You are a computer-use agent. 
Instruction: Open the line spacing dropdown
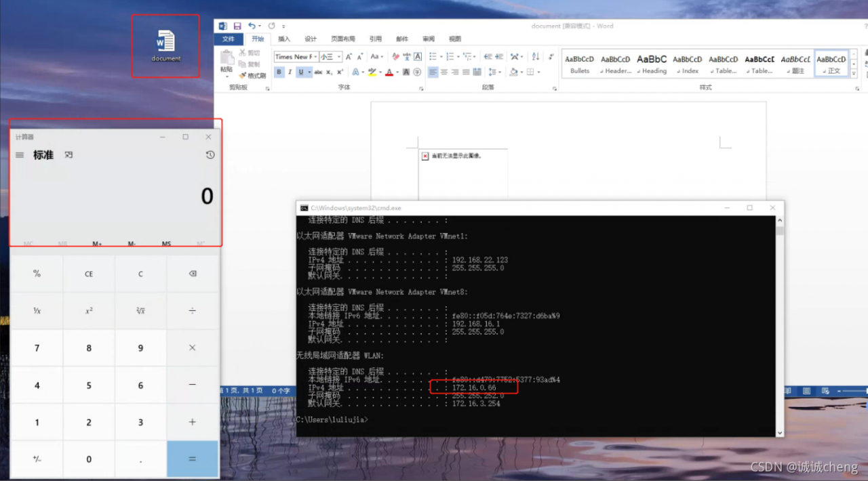[x=495, y=72]
